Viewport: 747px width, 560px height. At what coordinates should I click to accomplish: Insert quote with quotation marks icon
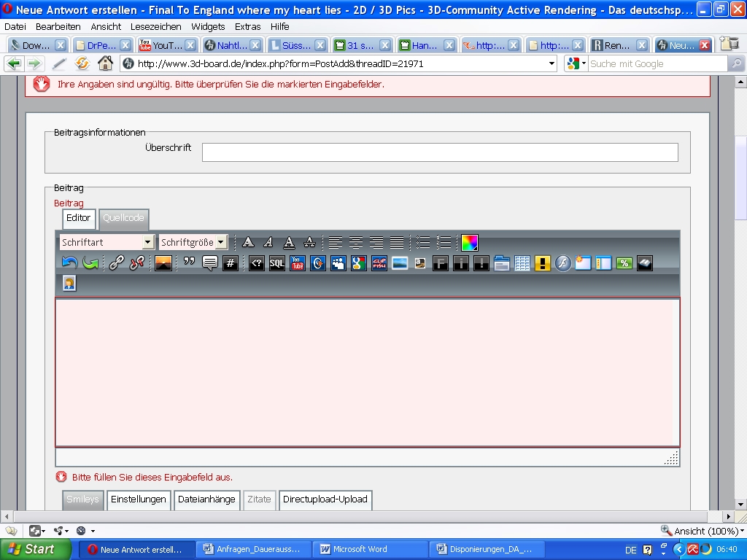click(x=189, y=262)
